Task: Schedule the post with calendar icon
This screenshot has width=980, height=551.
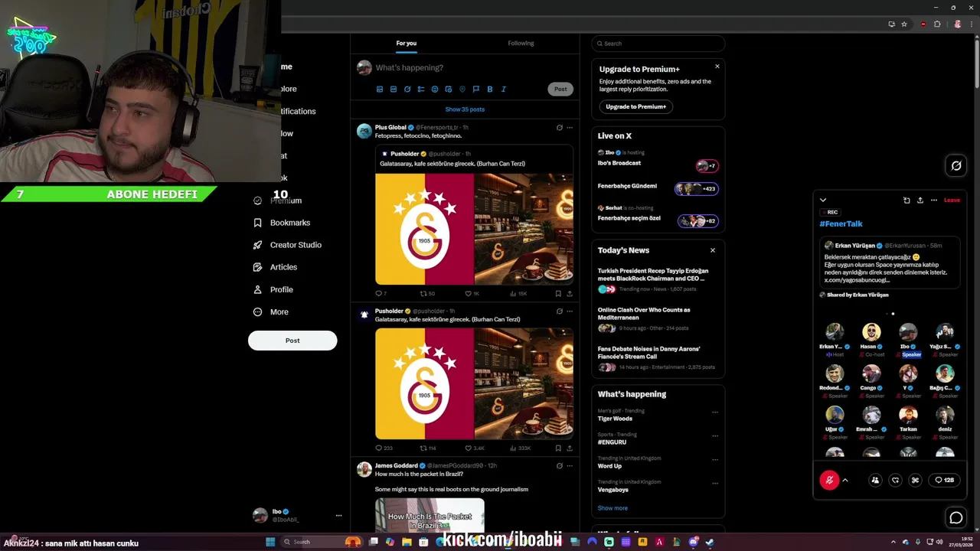Action: [449, 90]
